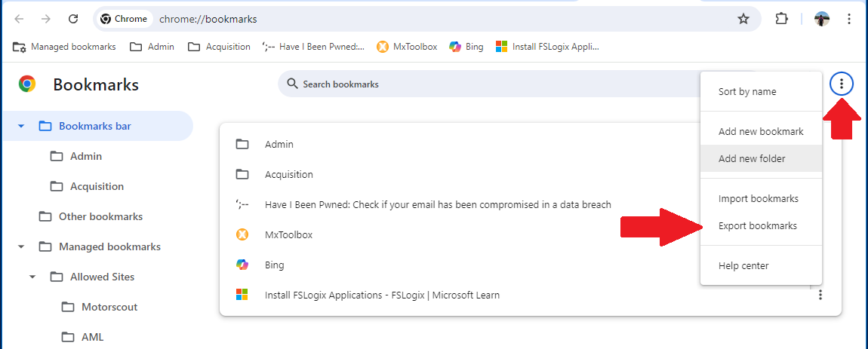Open the Bing bookmark in the toolbar
Image resolution: width=868 pixels, height=349 pixels.
tap(466, 47)
